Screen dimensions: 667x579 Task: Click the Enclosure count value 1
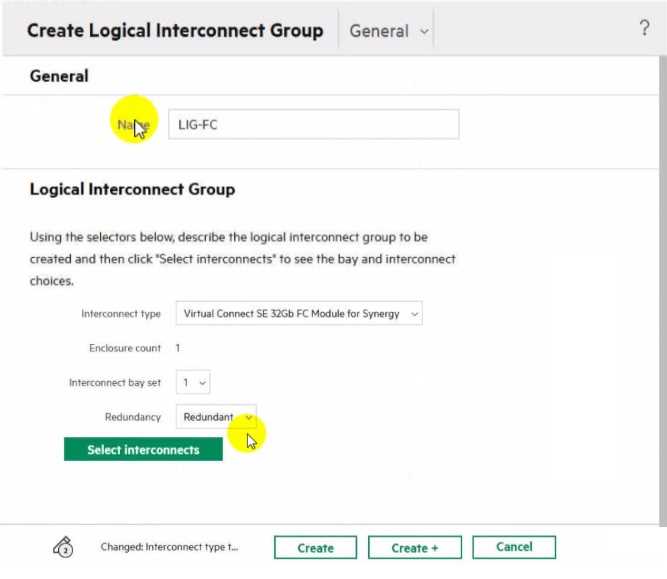pos(178,348)
